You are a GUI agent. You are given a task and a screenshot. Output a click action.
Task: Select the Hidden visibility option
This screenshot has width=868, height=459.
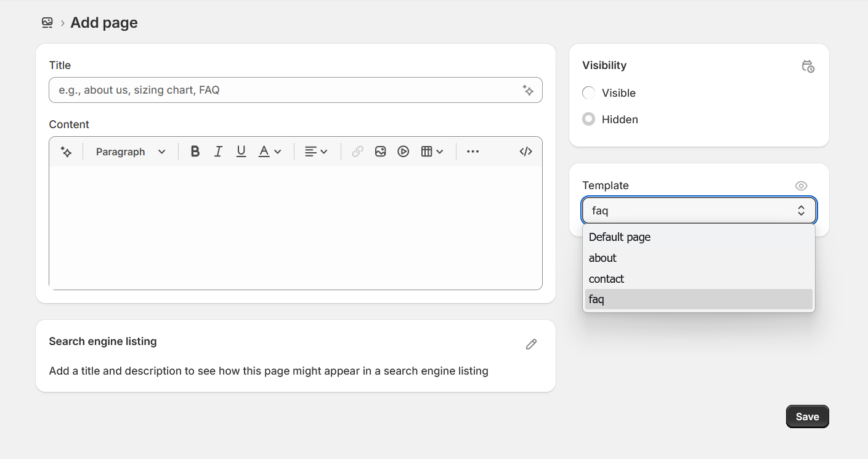click(588, 119)
